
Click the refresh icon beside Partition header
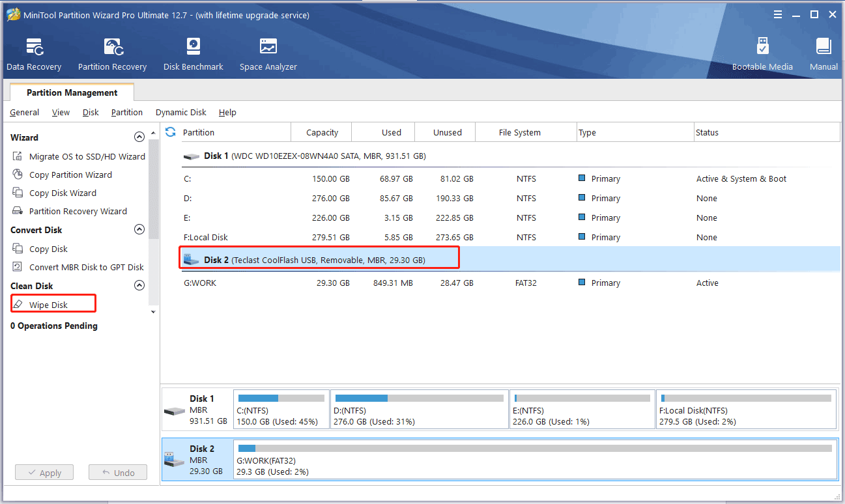171,132
